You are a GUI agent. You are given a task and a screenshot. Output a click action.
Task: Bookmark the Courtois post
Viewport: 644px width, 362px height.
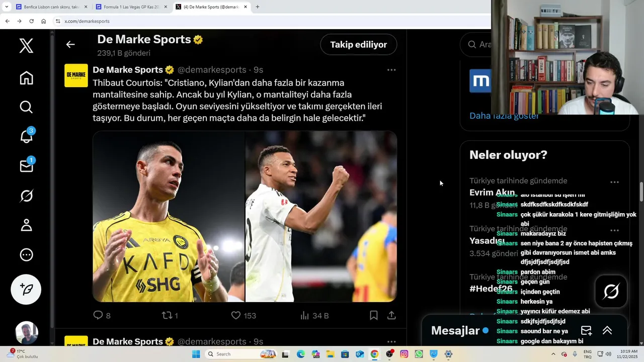(x=374, y=315)
